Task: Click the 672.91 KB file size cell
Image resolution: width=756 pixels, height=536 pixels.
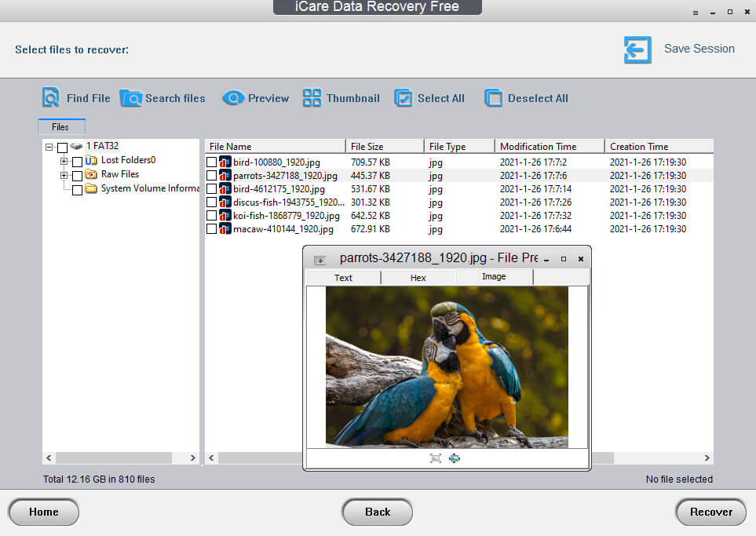Action: coord(371,229)
